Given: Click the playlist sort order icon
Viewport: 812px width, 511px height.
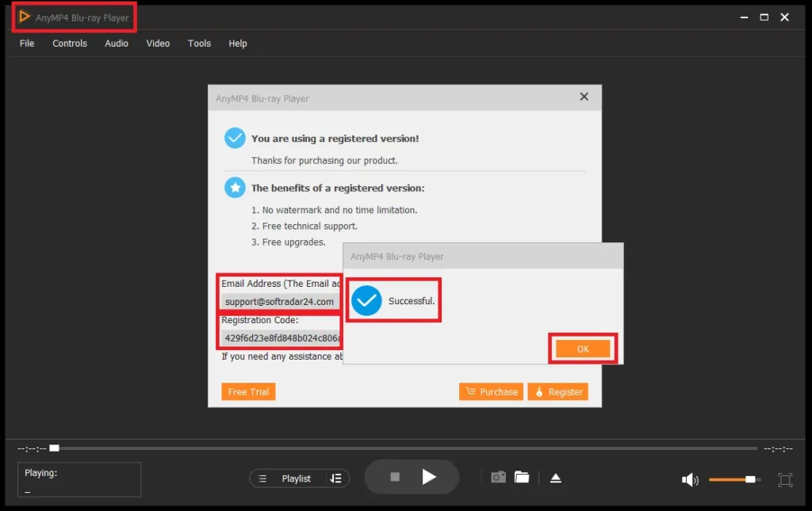Looking at the screenshot, I should pos(335,479).
